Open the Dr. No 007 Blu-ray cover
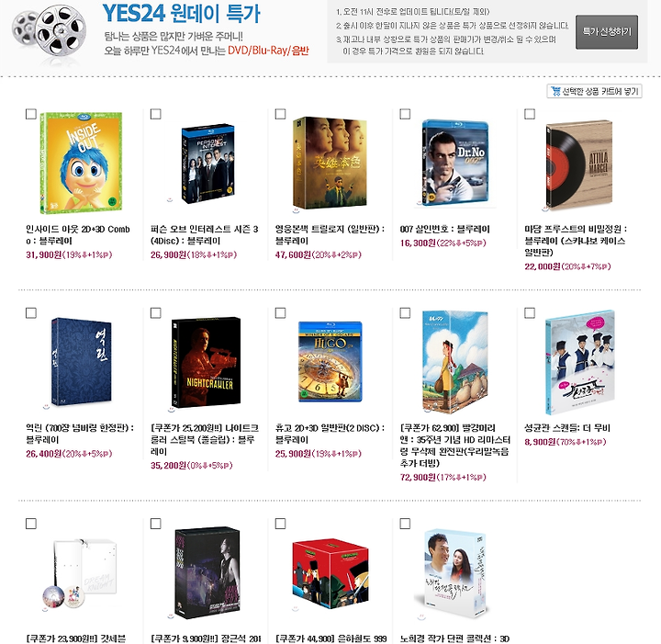 pos(455,163)
